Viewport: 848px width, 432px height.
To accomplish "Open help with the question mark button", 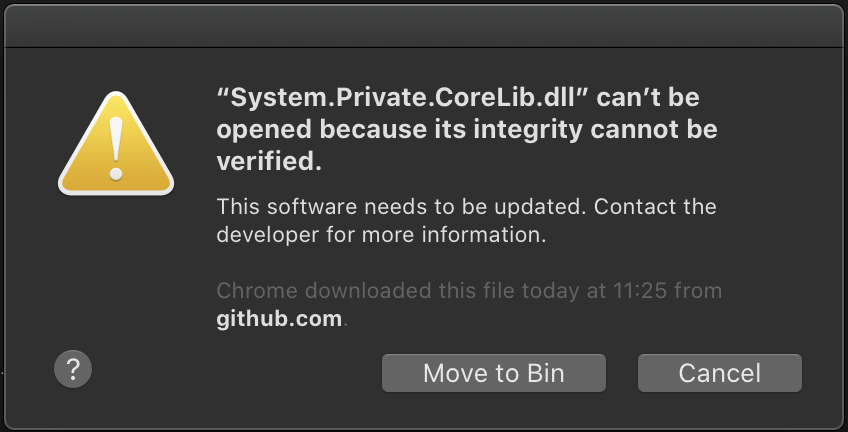I will click(73, 369).
